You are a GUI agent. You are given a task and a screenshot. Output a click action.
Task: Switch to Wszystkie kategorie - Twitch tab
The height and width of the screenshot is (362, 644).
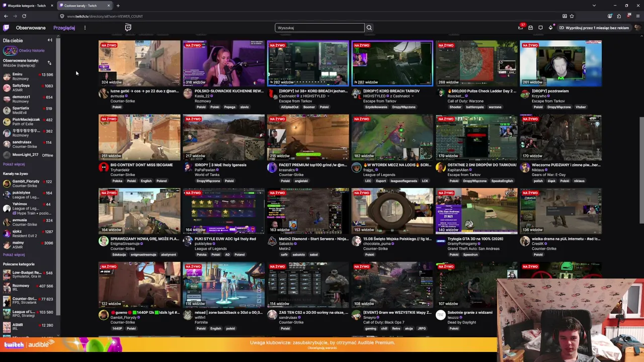(x=28, y=6)
